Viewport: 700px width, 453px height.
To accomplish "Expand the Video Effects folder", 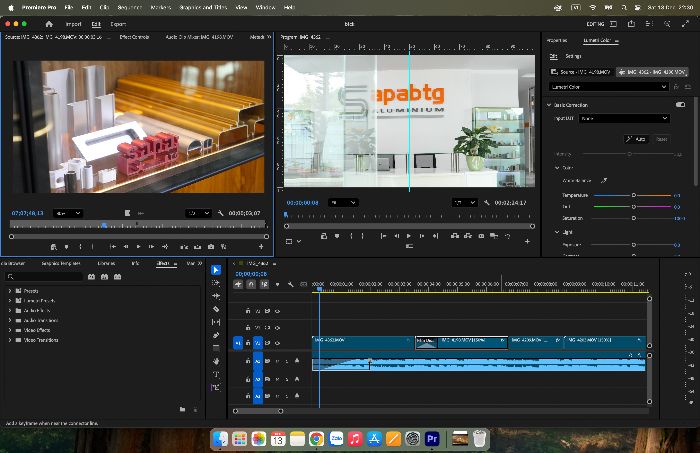I will pos(10,330).
